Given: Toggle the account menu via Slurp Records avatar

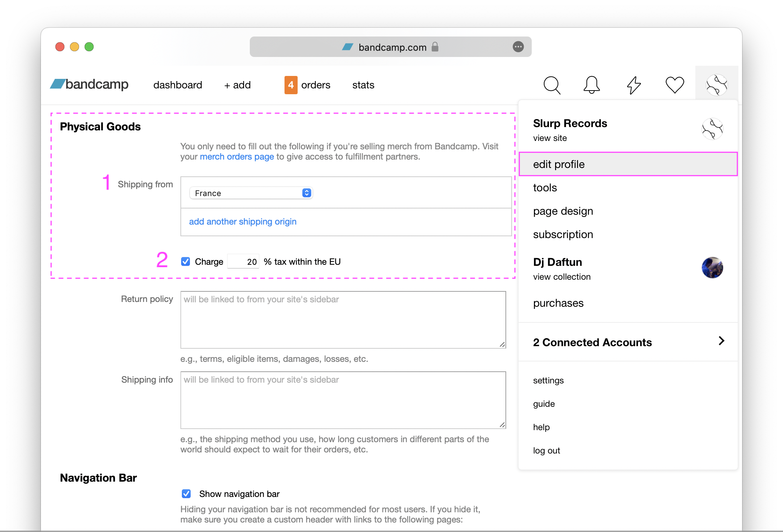Looking at the screenshot, I should click(717, 85).
